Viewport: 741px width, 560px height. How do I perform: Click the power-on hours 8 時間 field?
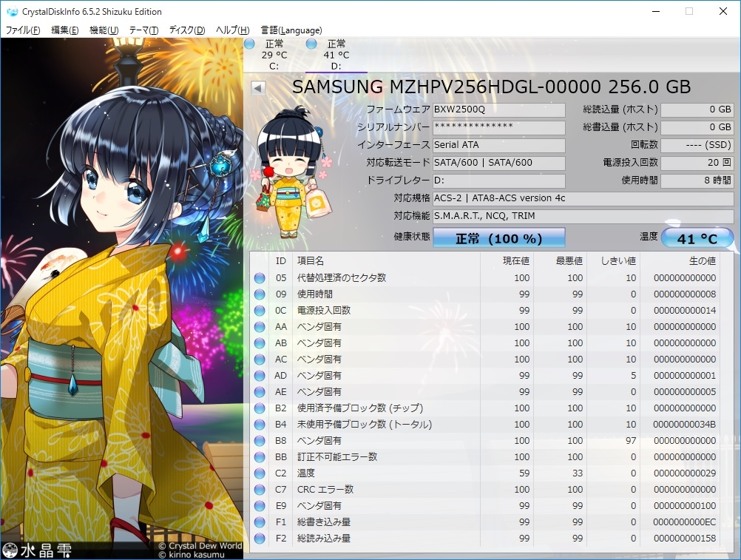coord(697,181)
